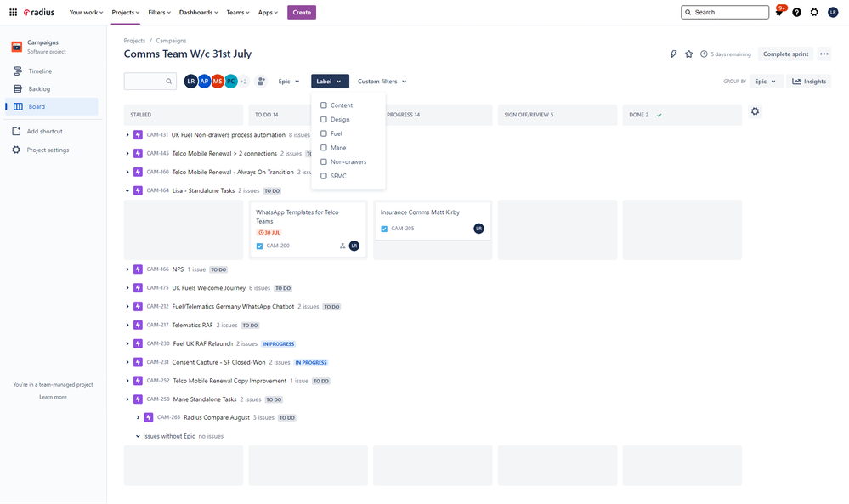Open board column settings gear
This screenshot has width=849, height=504.
pyautogui.click(x=755, y=111)
